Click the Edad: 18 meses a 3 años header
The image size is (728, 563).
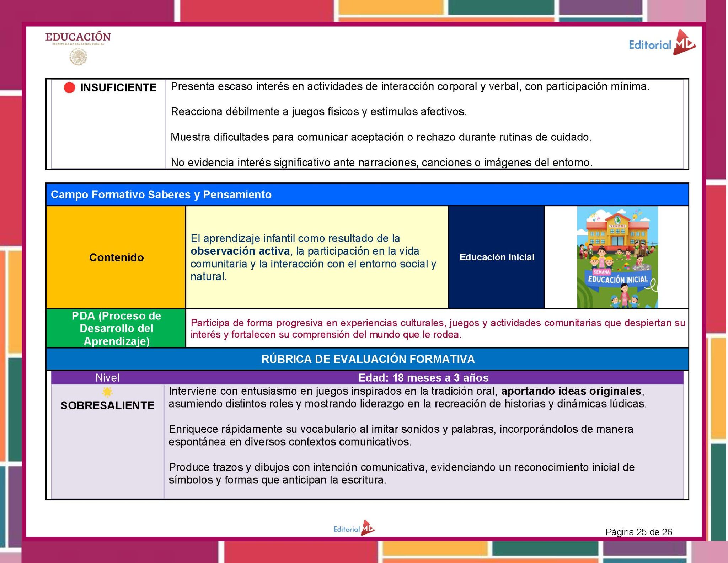pos(423,378)
